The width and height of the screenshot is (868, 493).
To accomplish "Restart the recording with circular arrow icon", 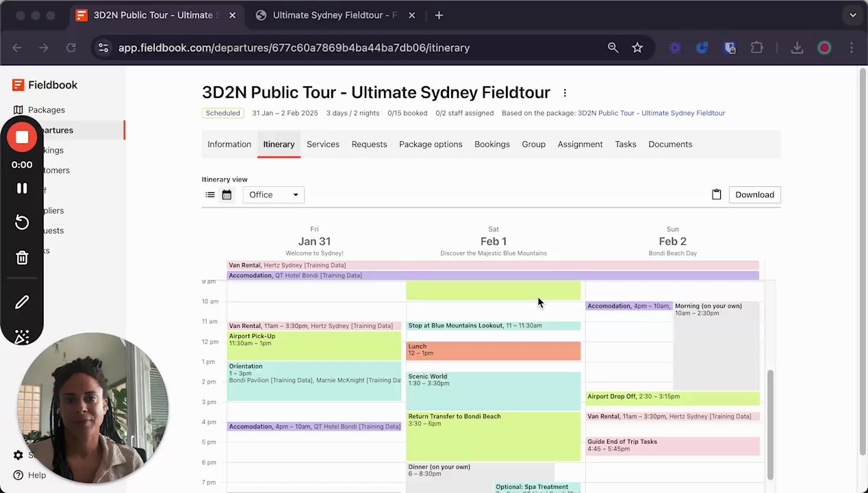I will (22, 223).
